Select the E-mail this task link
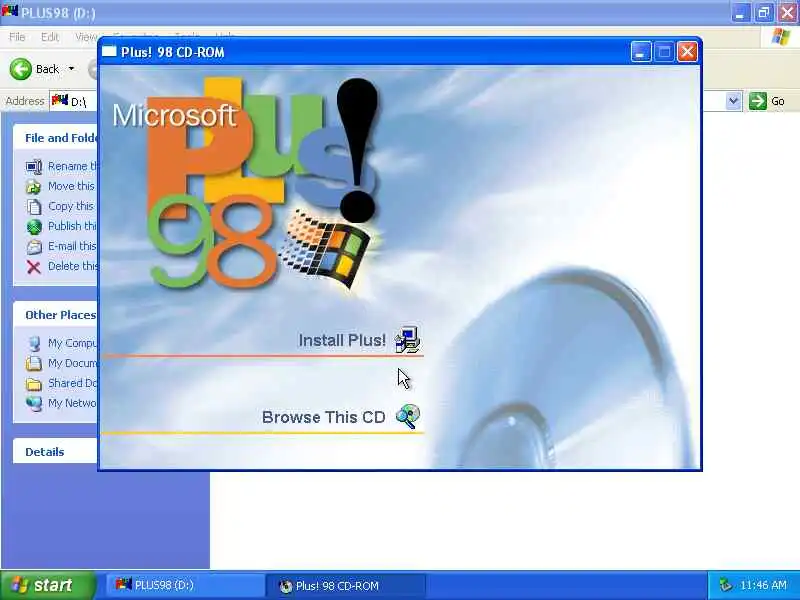Image resolution: width=800 pixels, height=600 pixels. 72,246
